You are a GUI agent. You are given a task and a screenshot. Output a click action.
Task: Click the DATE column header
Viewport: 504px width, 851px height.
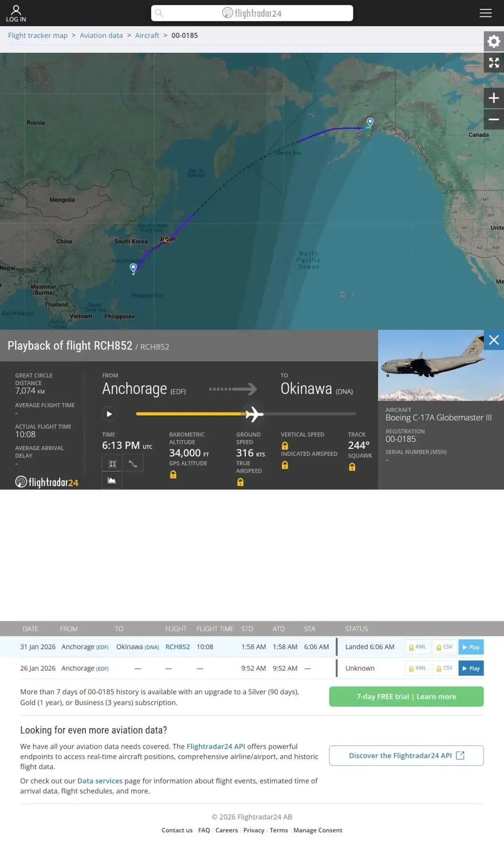30,629
